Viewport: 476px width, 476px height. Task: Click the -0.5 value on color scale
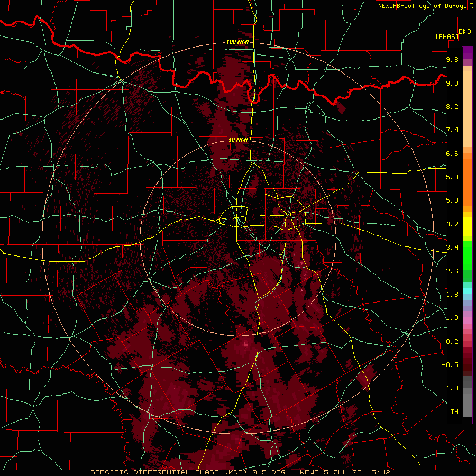pyautogui.click(x=450, y=364)
